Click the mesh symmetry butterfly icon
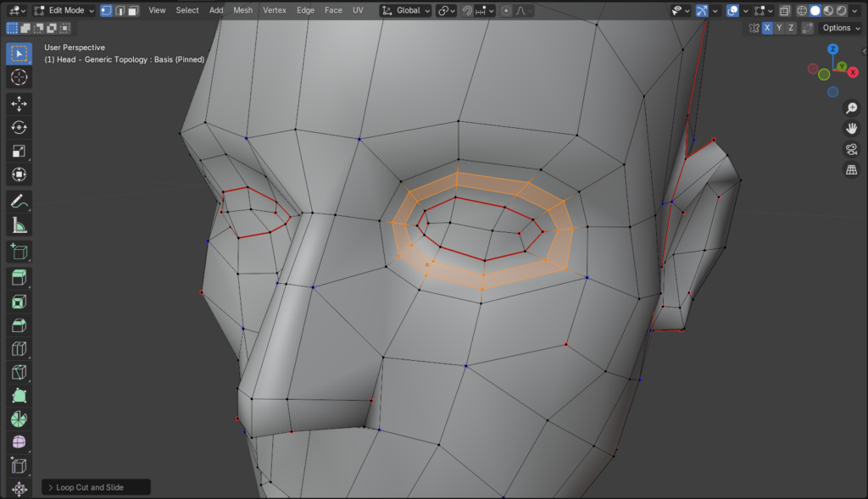The height and width of the screenshot is (499, 868). 754,28
